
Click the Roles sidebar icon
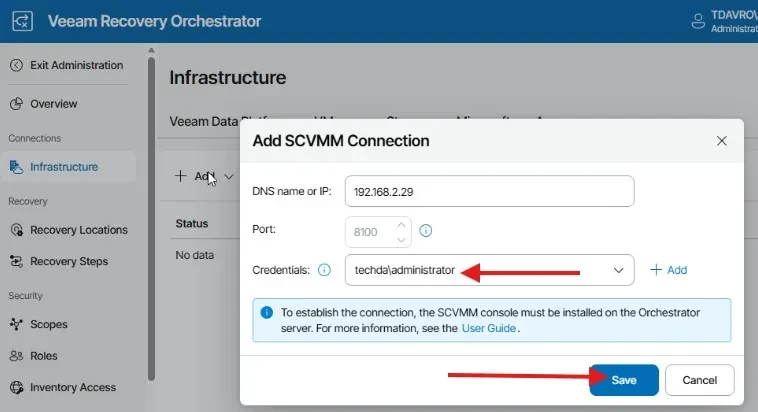(16, 356)
